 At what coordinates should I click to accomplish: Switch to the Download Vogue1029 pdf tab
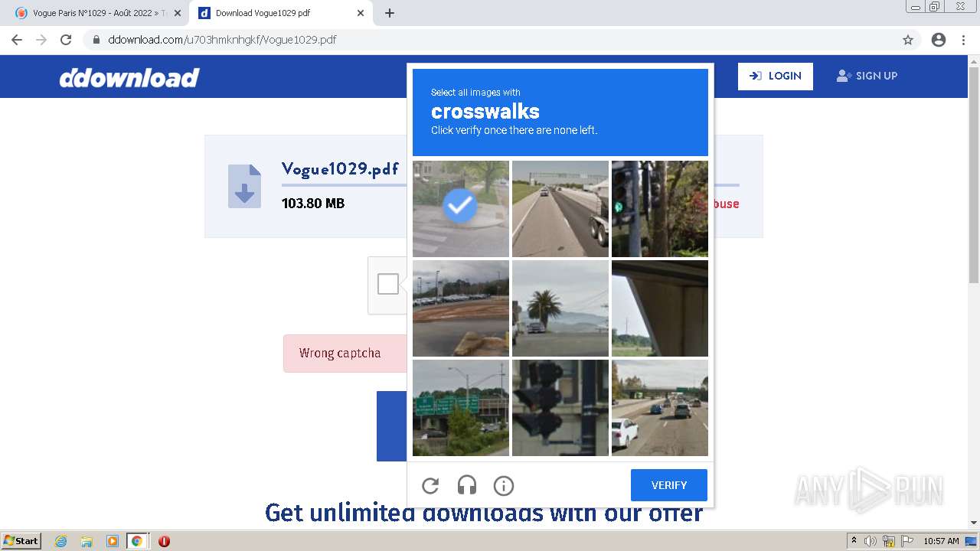click(279, 13)
